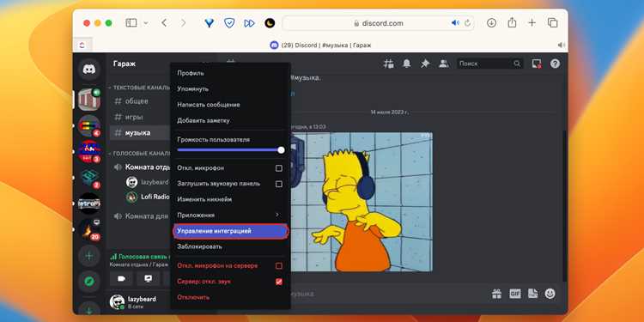Click the shield extension icon in Safari
This screenshot has height=322, width=644.
229,23
